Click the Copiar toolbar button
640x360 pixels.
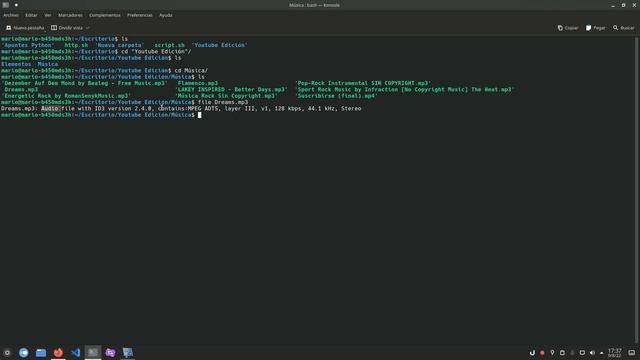pyautogui.click(x=568, y=28)
